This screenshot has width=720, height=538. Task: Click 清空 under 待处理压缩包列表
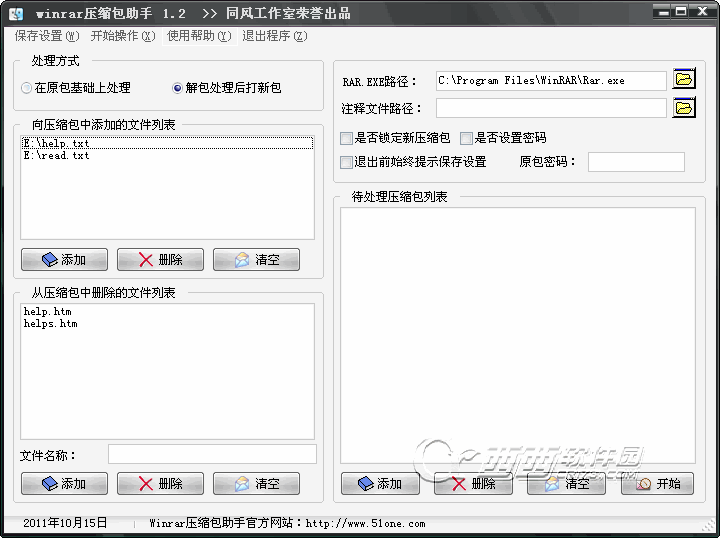click(566, 483)
